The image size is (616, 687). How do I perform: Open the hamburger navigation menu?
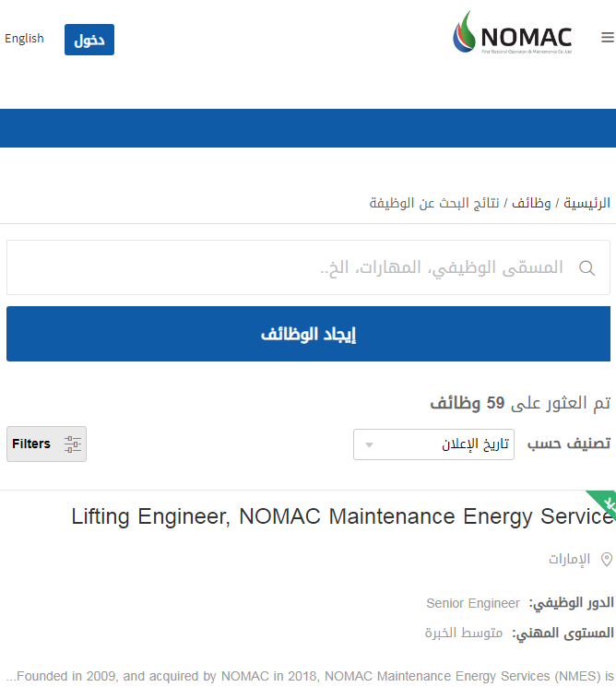click(x=606, y=38)
